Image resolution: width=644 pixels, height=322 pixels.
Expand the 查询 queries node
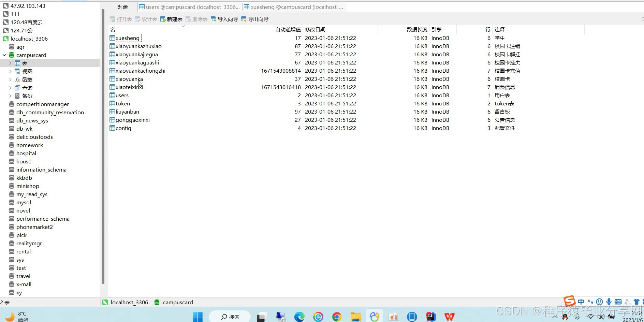10,88
